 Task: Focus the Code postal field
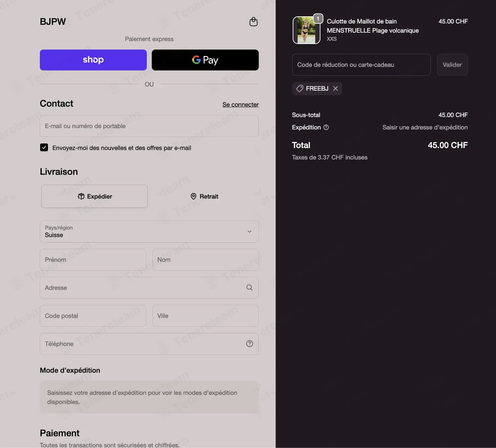tap(93, 316)
